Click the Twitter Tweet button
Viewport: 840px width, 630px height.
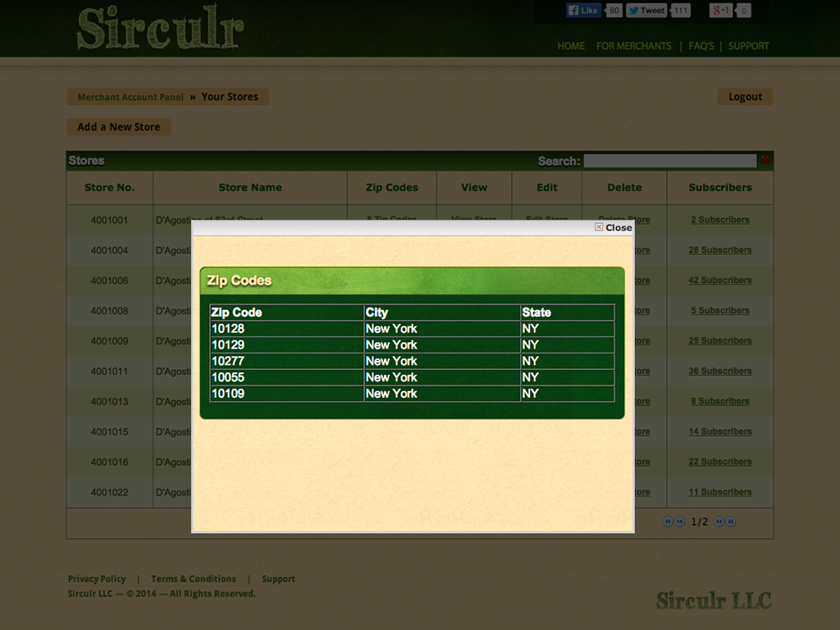[646, 11]
